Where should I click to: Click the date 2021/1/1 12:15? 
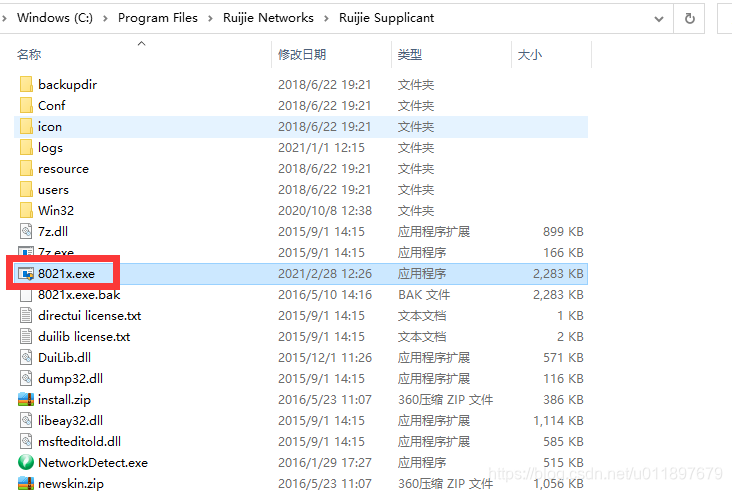321,148
